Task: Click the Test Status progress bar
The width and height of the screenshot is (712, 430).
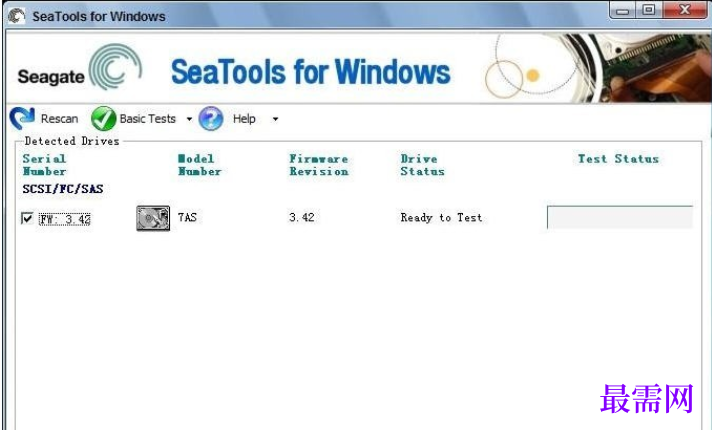Action: click(x=620, y=217)
